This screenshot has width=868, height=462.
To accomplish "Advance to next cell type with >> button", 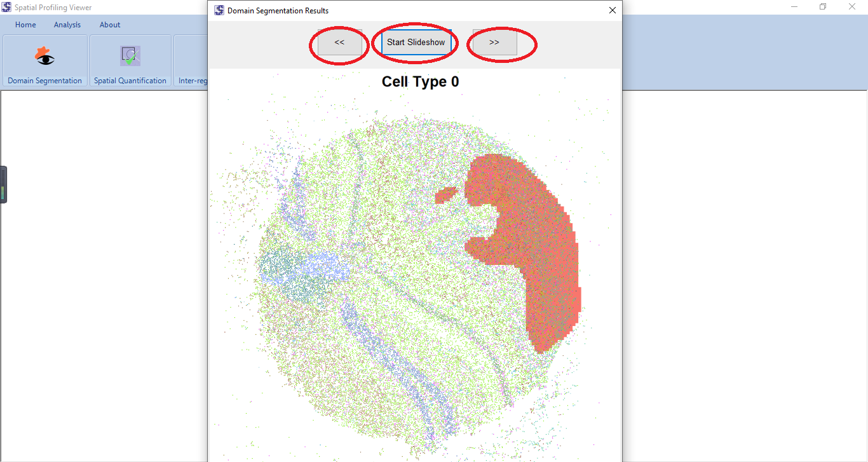I will tap(494, 43).
